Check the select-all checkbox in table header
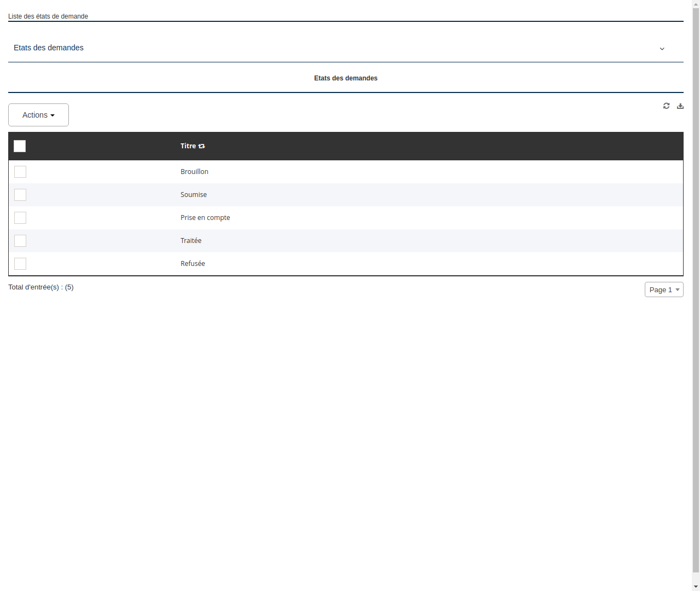700x591 pixels. coord(20,146)
